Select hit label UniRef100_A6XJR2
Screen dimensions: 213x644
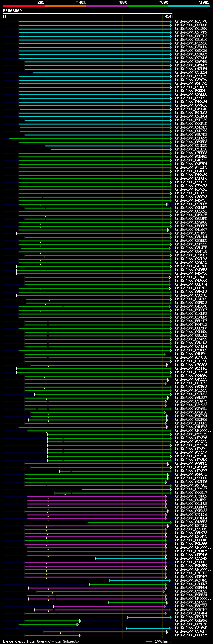191,581
